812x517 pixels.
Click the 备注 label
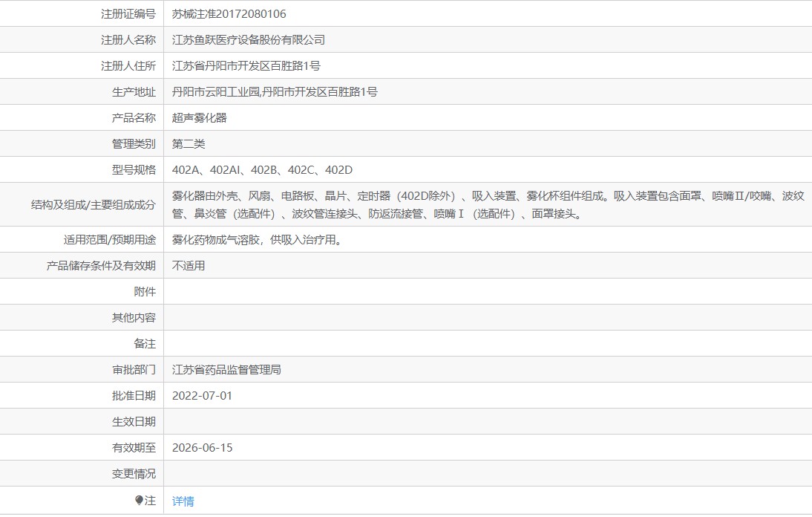(145, 343)
